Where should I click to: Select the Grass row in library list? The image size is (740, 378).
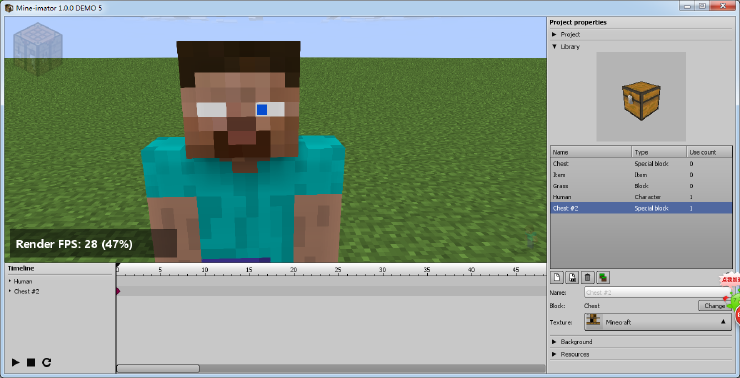[641, 186]
